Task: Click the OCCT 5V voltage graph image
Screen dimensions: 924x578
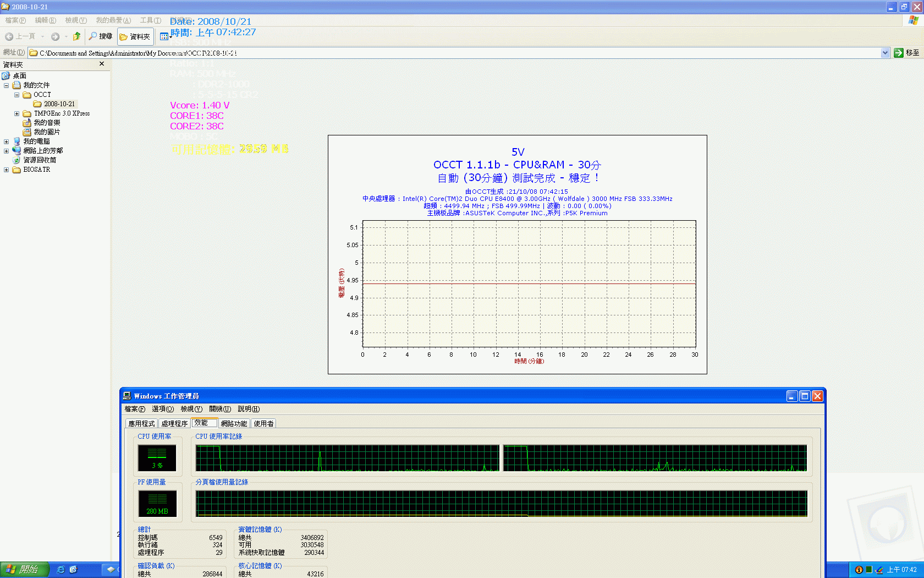Action: pyautogui.click(x=517, y=254)
